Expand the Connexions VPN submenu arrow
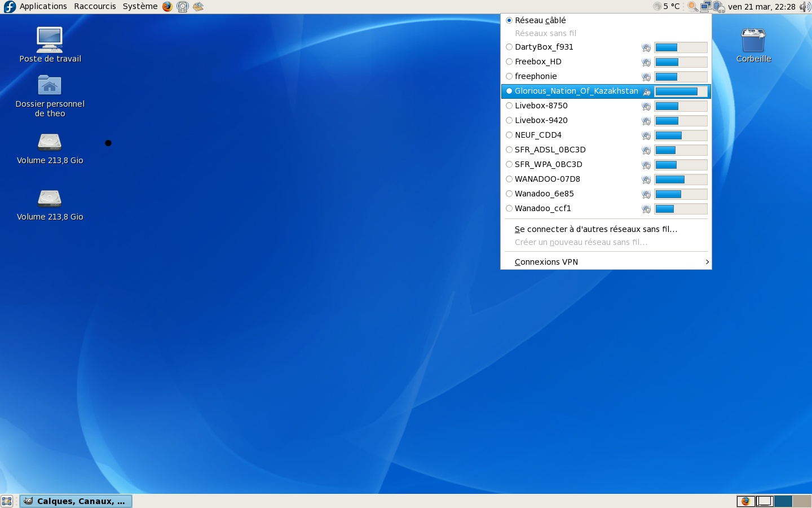 pos(707,262)
